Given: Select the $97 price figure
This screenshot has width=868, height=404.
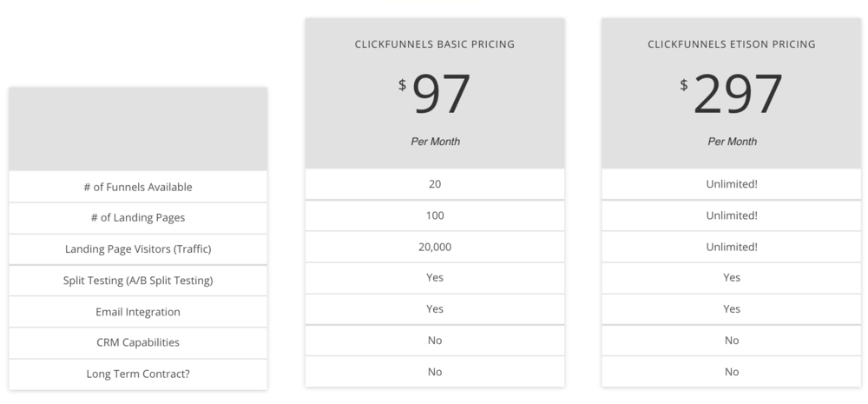Looking at the screenshot, I should [435, 94].
